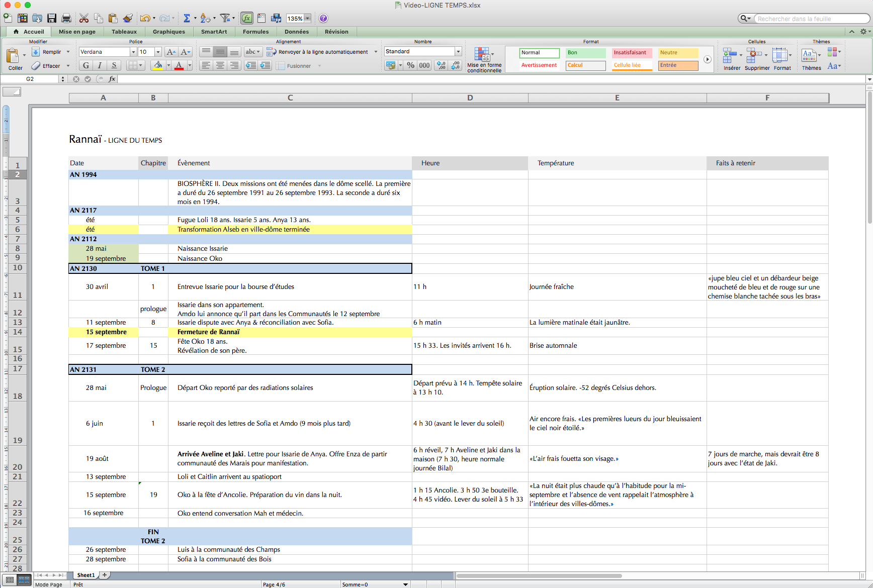Click the Coller paste button

click(x=15, y=59)
